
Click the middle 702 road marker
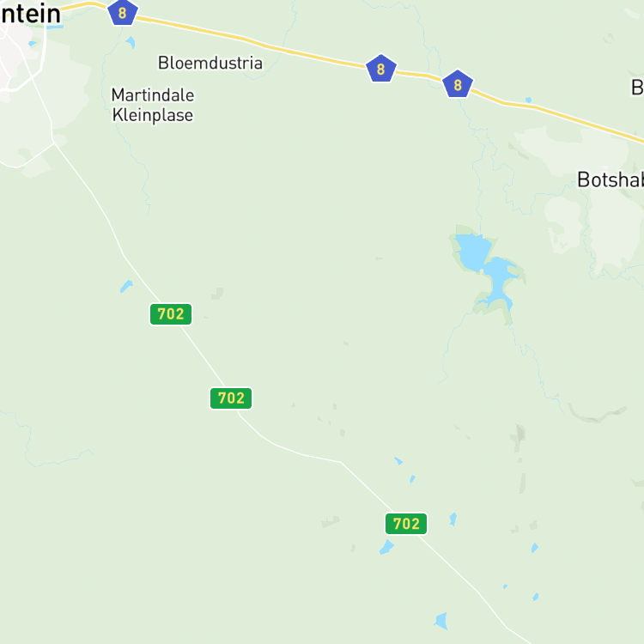231,398
